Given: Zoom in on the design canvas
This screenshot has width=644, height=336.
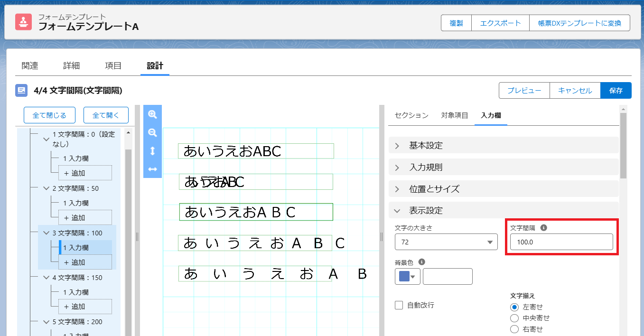Looking at the screenshot, I should click(x=152, y=114).
